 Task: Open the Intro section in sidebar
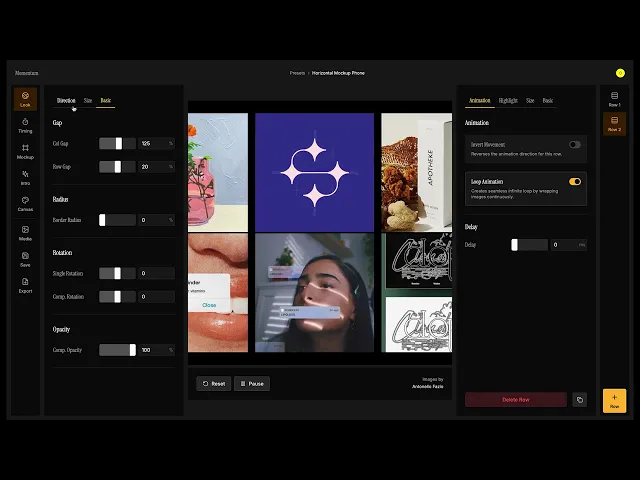25,178
